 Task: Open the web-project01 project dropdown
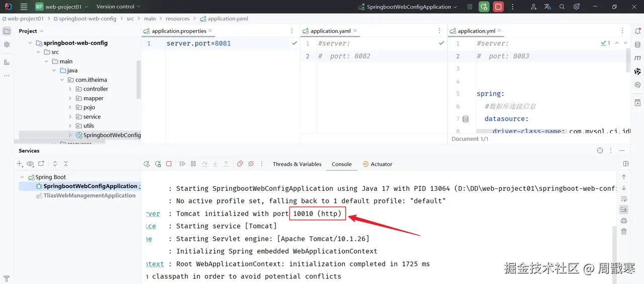pos(61,7)
